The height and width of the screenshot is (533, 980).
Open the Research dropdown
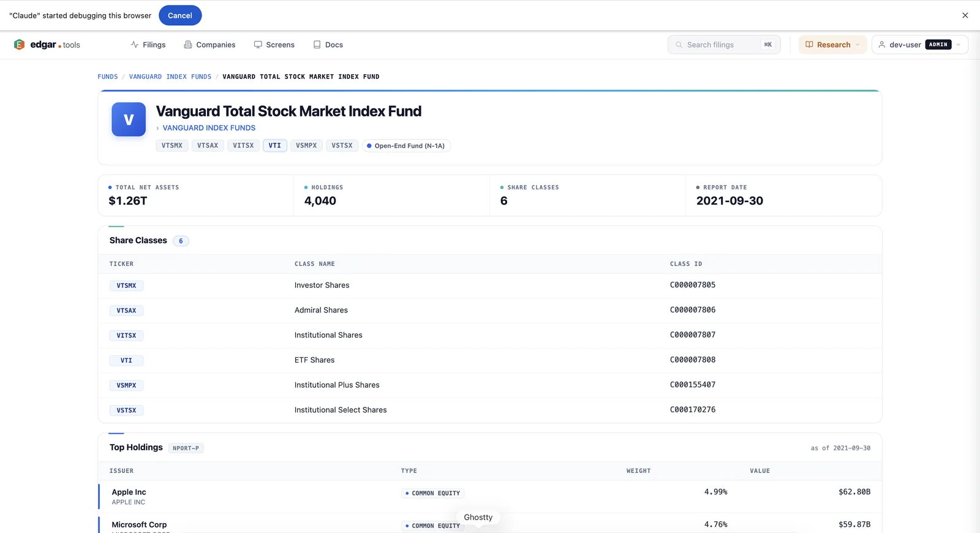832,45
